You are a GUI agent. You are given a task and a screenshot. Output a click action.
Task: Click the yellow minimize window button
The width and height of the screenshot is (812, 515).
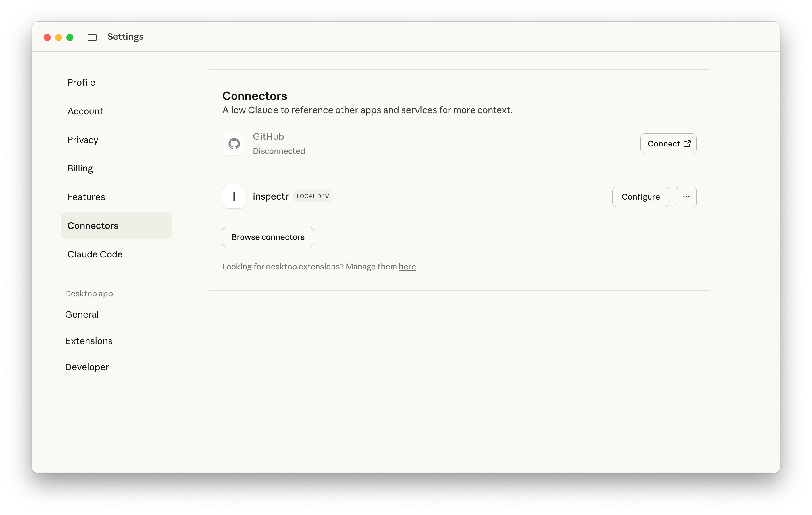59,37
